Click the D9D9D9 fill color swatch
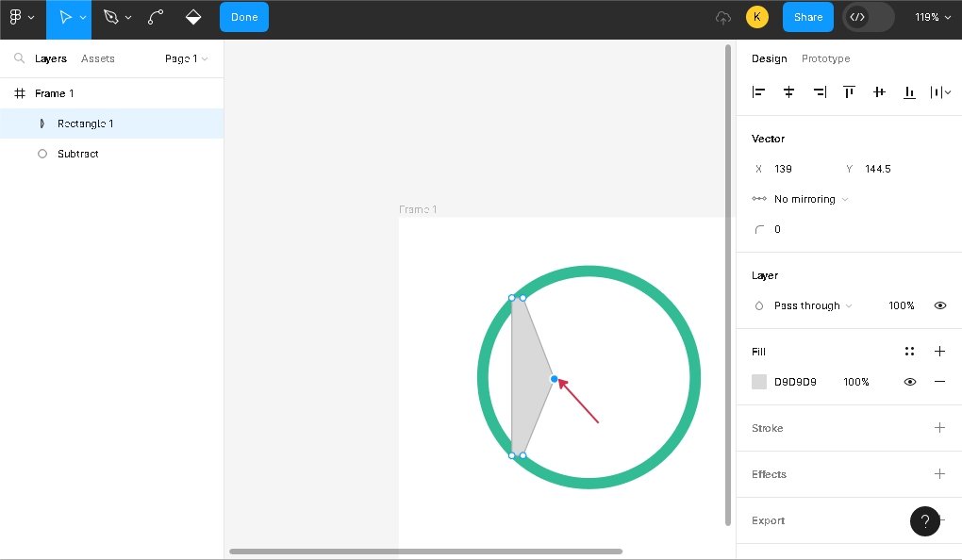This screenshot has height=560, width=962. pos(759,382)
